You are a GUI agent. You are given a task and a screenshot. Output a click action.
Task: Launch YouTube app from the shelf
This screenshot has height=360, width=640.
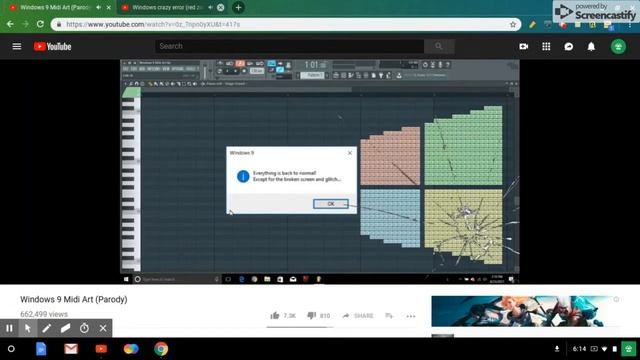coord(101,349)
